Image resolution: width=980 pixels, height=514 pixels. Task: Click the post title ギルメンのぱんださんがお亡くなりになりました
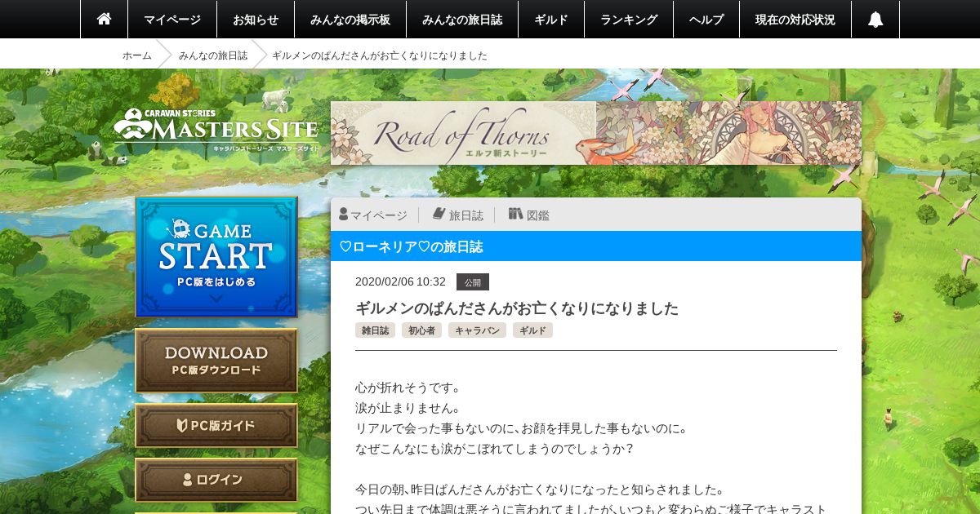(517, 308)
